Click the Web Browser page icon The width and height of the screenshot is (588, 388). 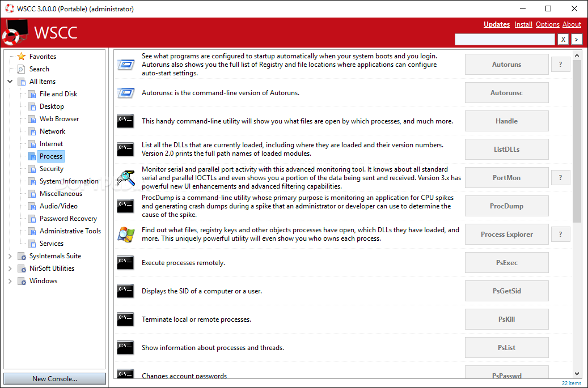32,119
